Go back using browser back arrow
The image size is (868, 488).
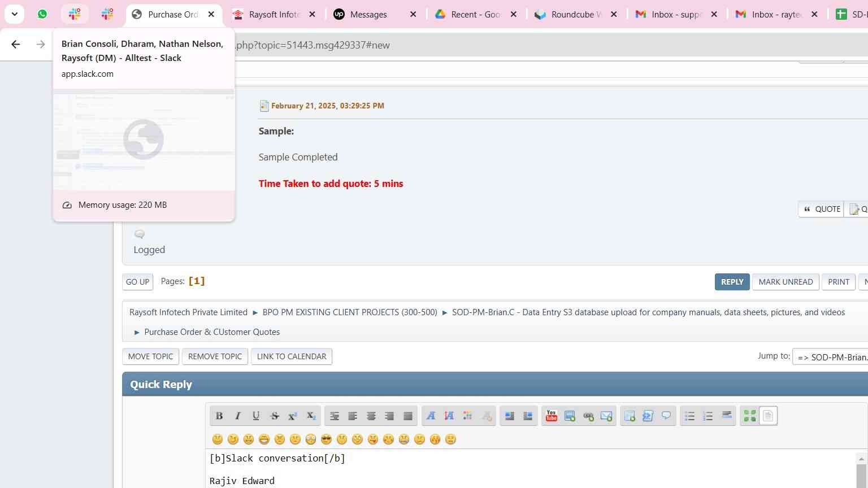[16, 45]
